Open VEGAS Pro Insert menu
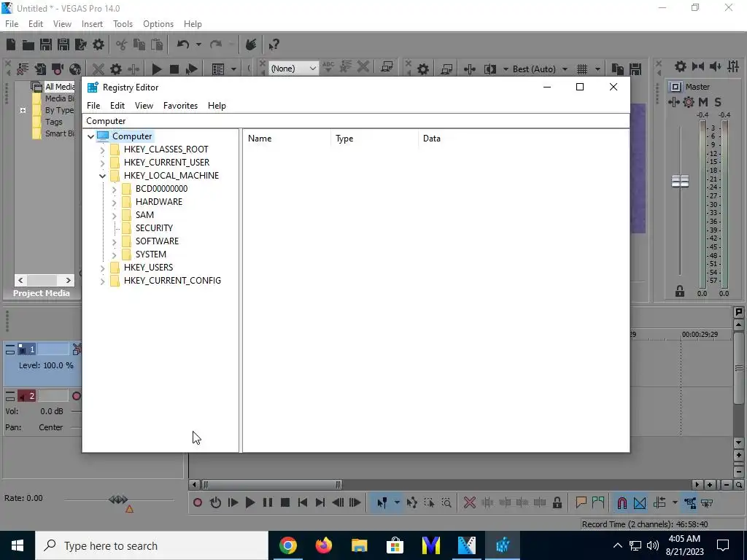This screenshot has width=747, height=560. pyautogui.click(x=92, y=24)
